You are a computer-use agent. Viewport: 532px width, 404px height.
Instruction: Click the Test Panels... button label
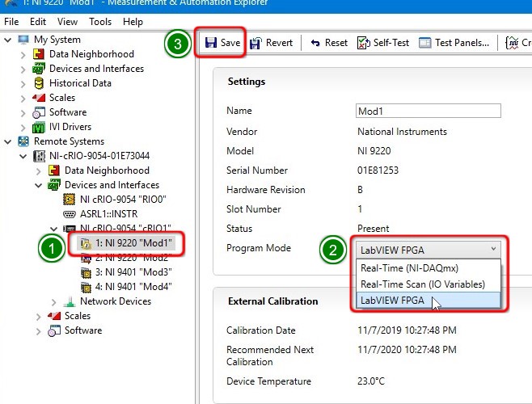tap(462, 43)
